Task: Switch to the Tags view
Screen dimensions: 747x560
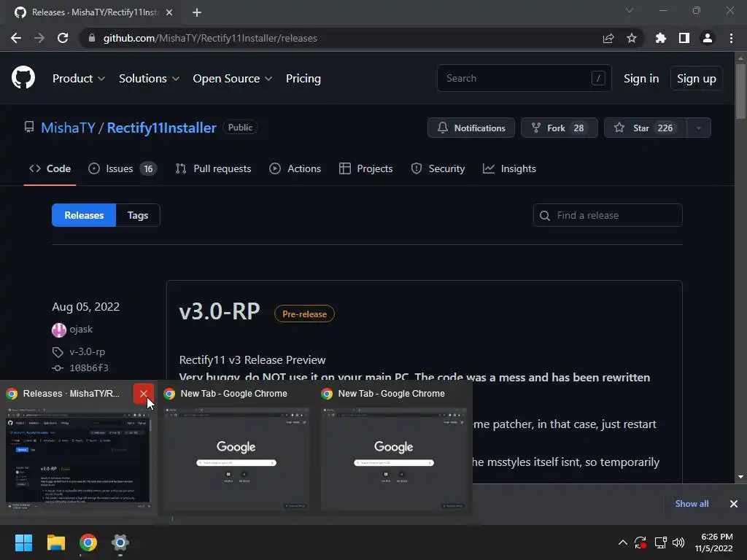Action: click(138, 215)
